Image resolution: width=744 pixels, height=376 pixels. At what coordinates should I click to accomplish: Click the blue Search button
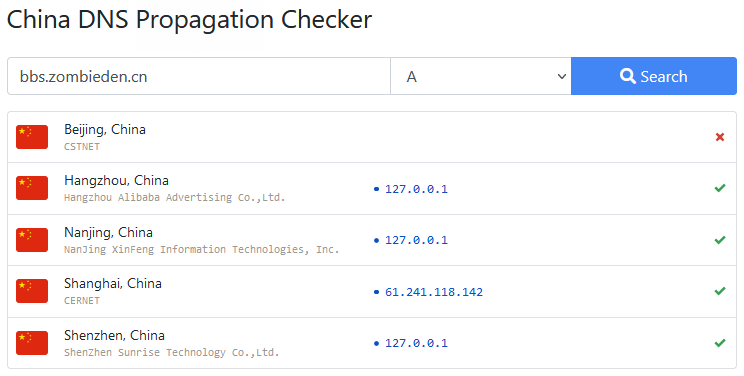point(654,76)
